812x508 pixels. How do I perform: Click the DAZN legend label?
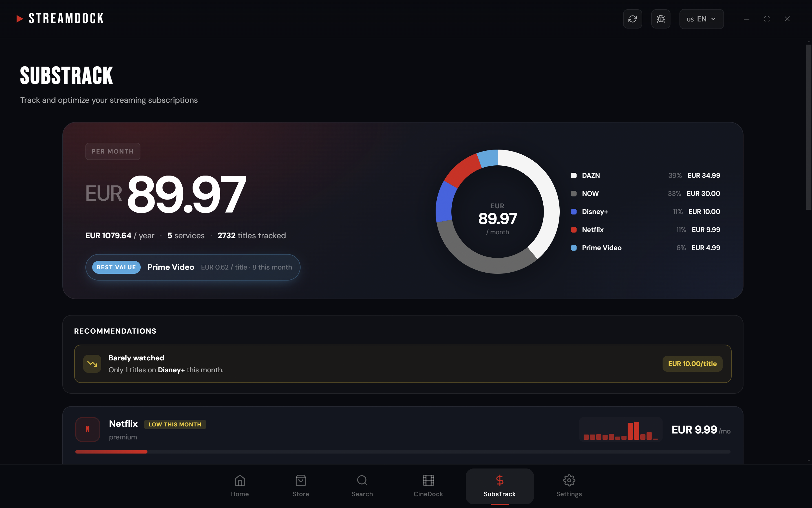point(591,175)
